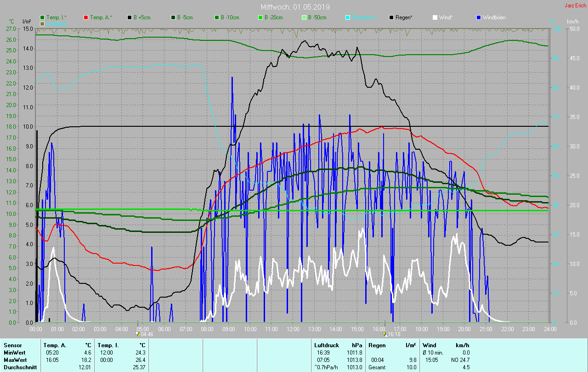Click Temp. I. average value '25.37'
This screenshot has width=588, height=372.
(139, 367)
